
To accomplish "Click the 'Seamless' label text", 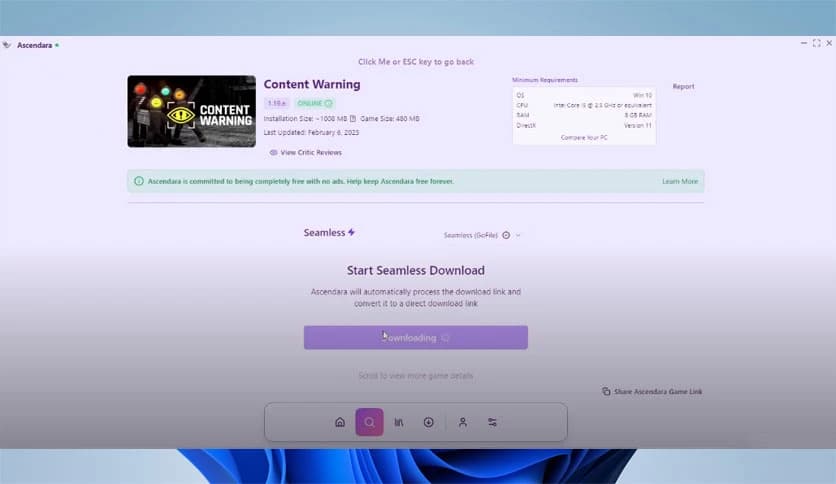I will 324,232.
